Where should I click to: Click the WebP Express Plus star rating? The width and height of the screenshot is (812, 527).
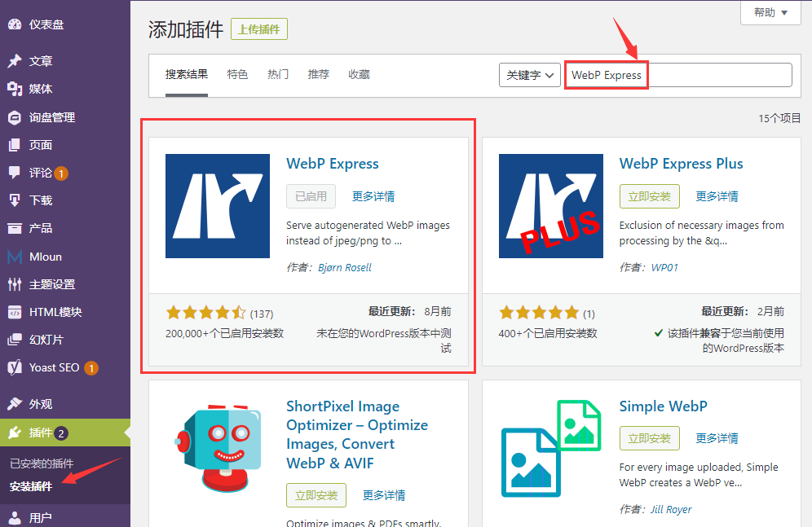pos(539,313)
